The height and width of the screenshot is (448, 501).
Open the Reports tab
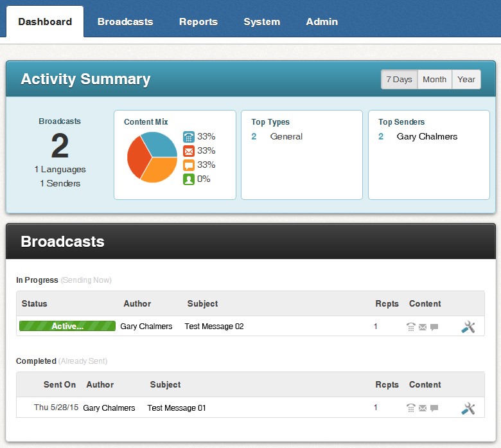(x=198, y=22)
